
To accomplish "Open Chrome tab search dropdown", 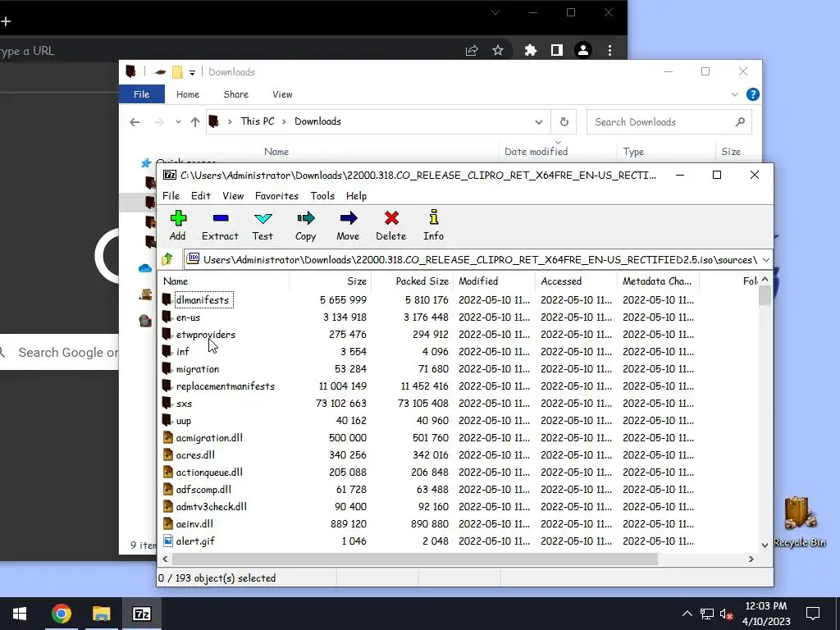I will 495,12.
